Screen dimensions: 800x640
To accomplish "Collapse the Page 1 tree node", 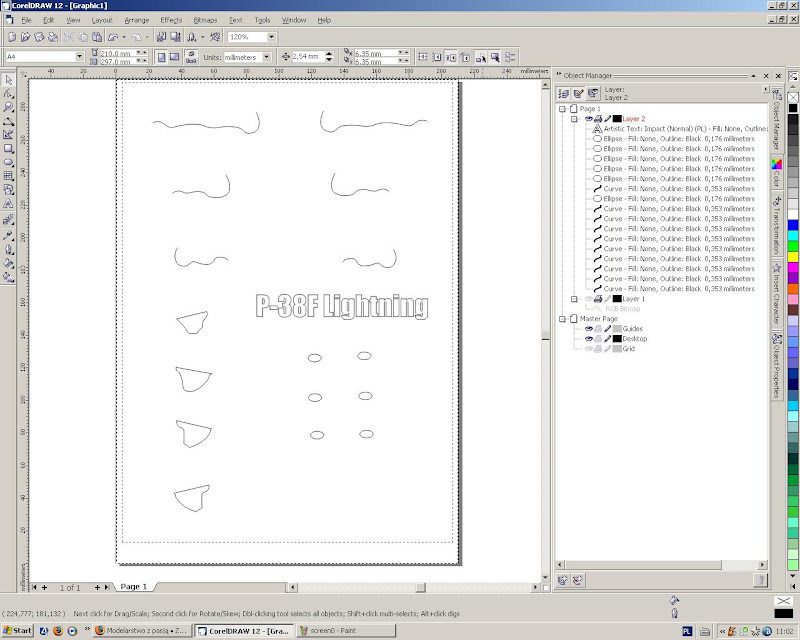I will click(562, 108).
